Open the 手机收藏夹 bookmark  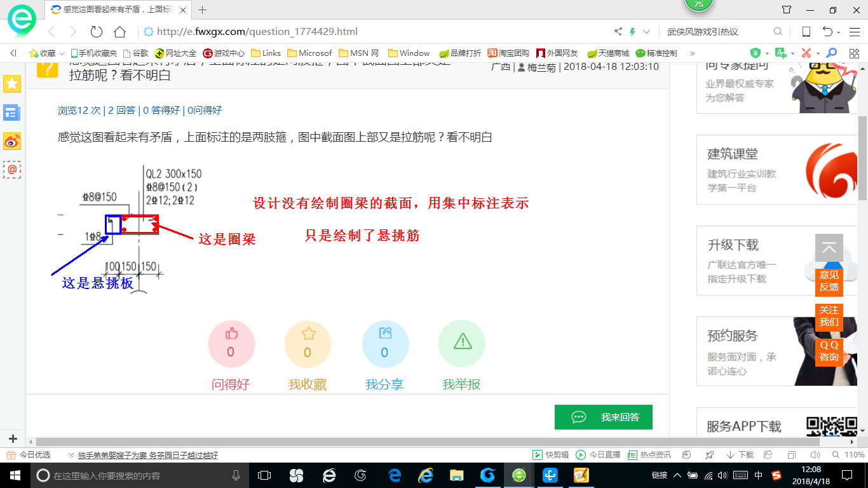point(93,53)
